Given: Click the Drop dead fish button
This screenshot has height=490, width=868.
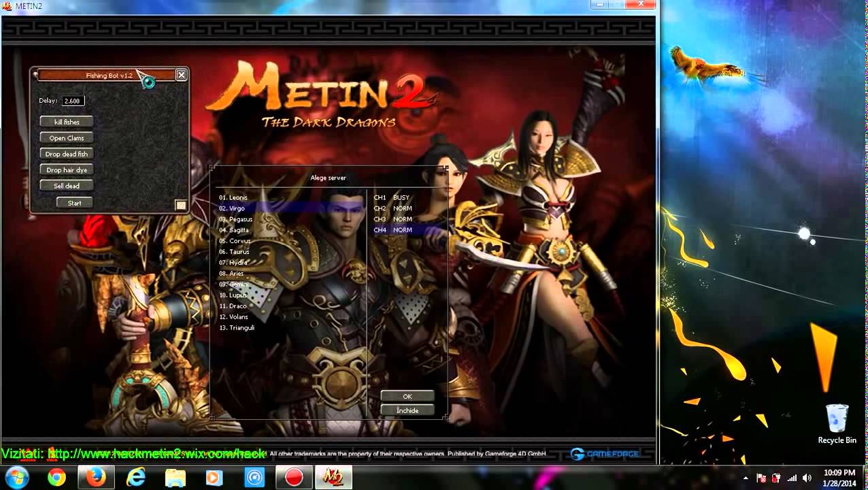Looking at the screenshot, I should pos(67,154).
